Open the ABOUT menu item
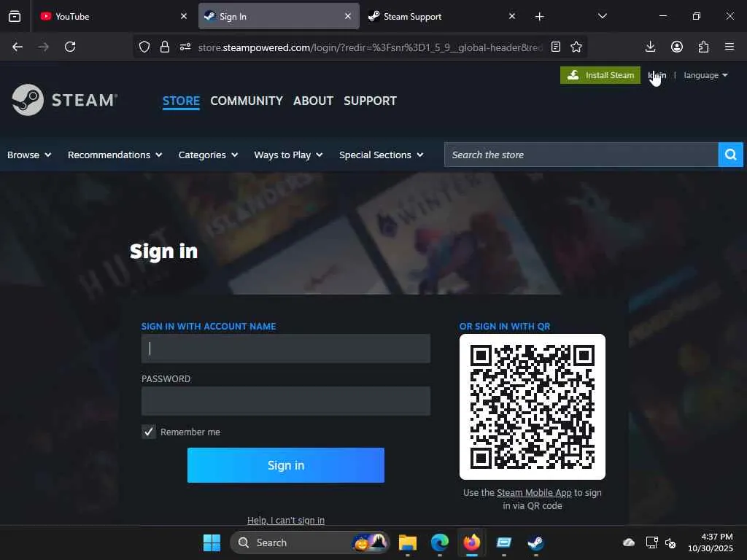Viewport: 747px width, 560px height. point(313,101)
